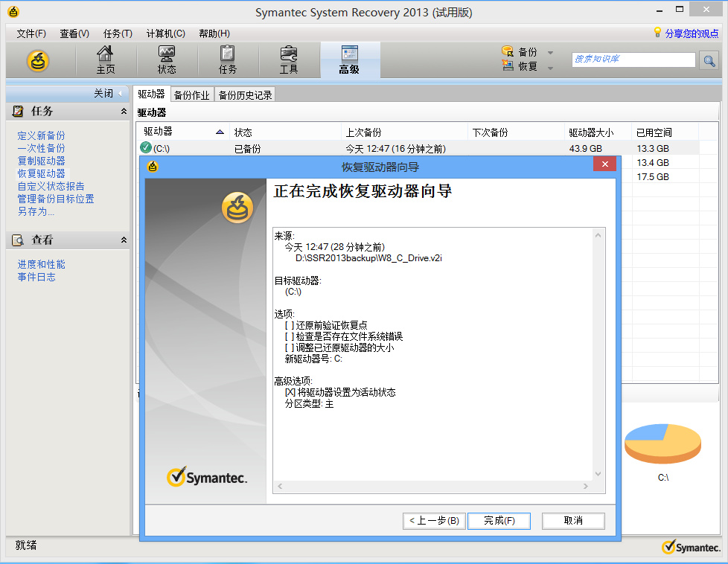The width and height of the screenshot is (728, 564).
Task: Click the 上次备份 column header
Action: coord(404,132)
